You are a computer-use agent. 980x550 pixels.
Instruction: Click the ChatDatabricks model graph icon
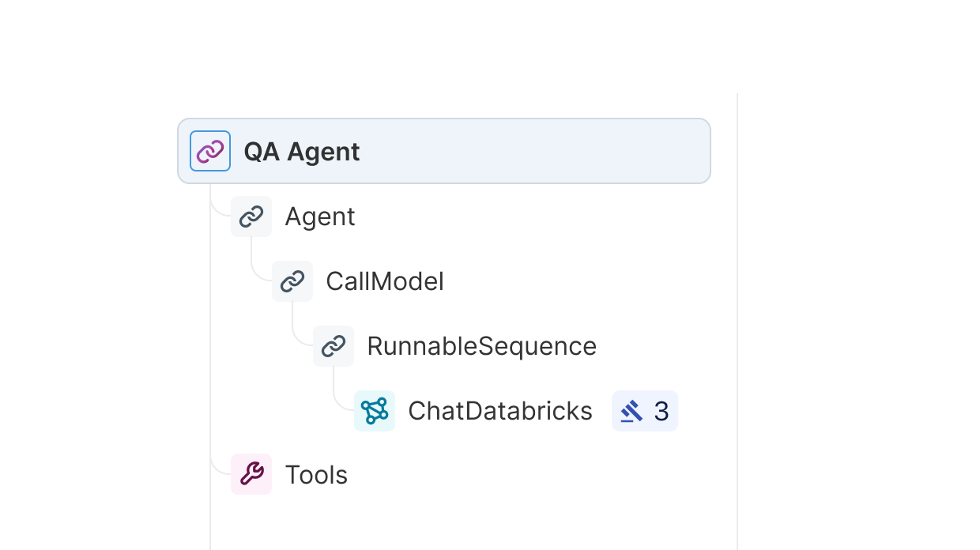(x=375, y=411)
